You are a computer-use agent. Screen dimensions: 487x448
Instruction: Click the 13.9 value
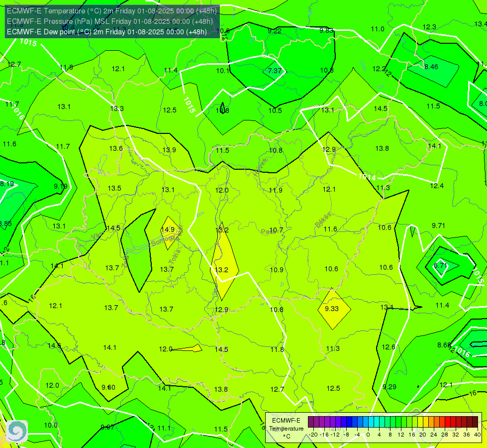pyautogui.click(x=169, y=150)
